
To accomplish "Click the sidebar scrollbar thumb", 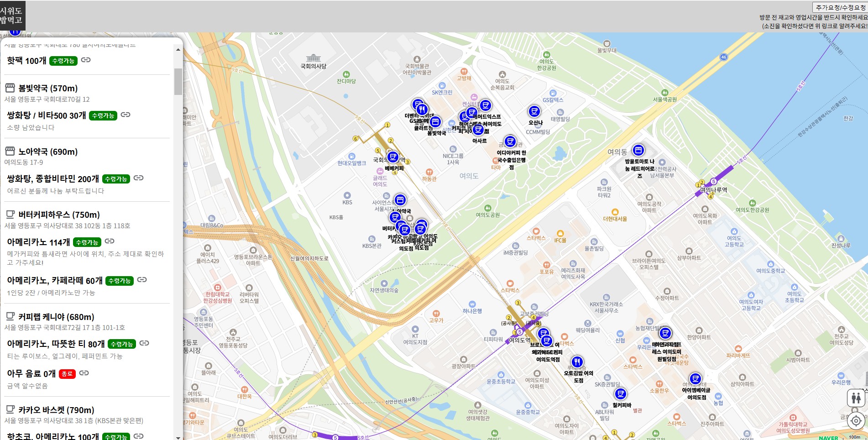I will click(x=178, y=82).
